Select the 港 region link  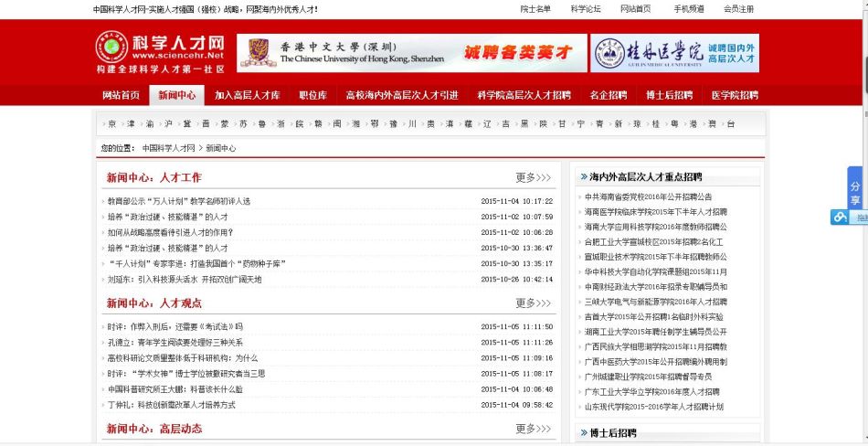[x=693, y=124]
